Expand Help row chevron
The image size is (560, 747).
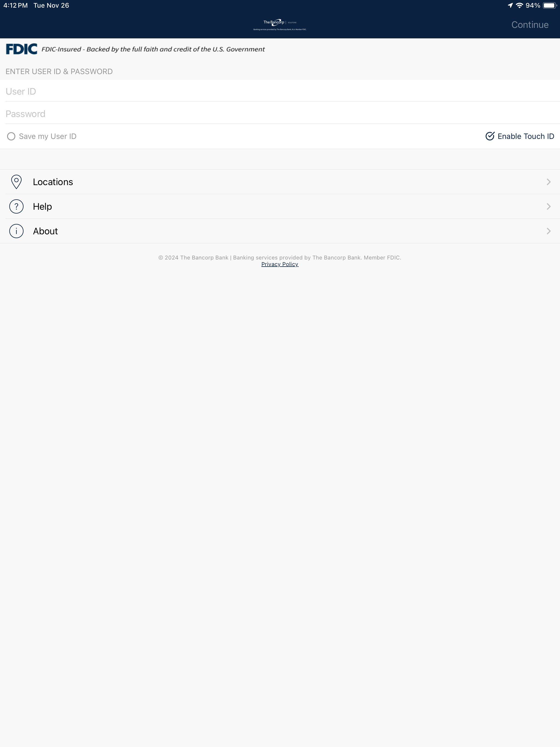click(549, 206)
